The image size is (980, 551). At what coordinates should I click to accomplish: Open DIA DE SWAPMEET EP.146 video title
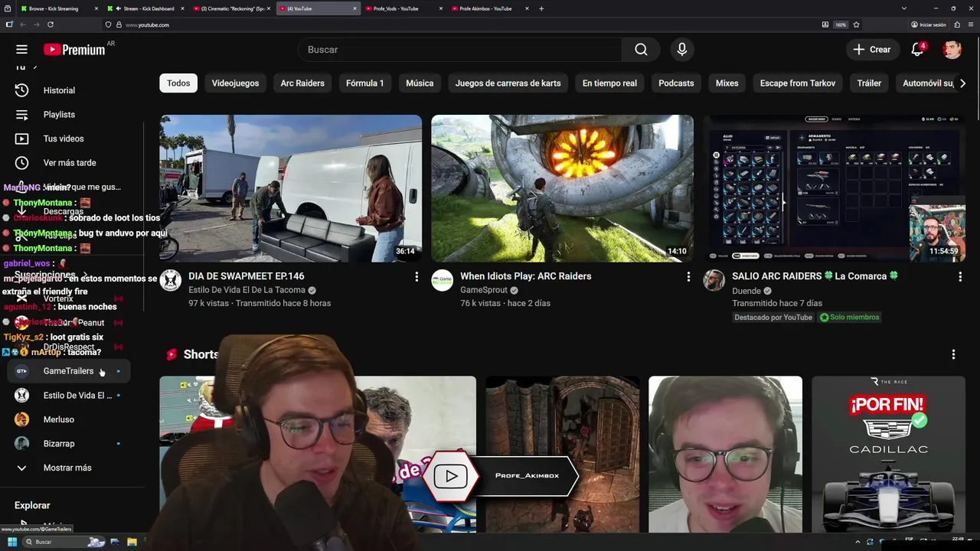(247, 276)
